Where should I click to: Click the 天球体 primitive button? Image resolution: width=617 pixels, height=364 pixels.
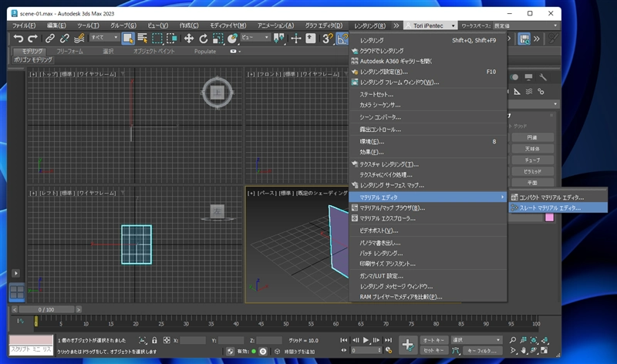point(532,149)
